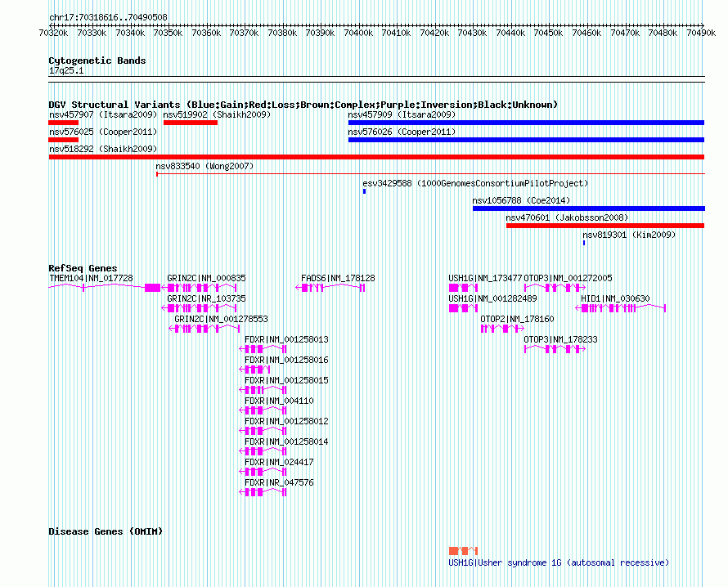This screenshot has height=587, width=728.
Task: Click the Disease Genes (OMIM) track title
Action: tap(106, 531)
